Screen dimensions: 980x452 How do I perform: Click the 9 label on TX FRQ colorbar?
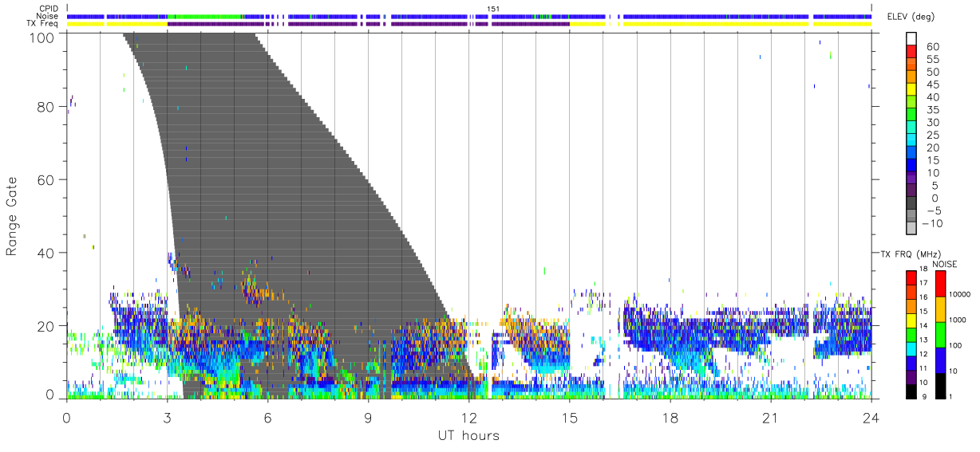(924, 396)
